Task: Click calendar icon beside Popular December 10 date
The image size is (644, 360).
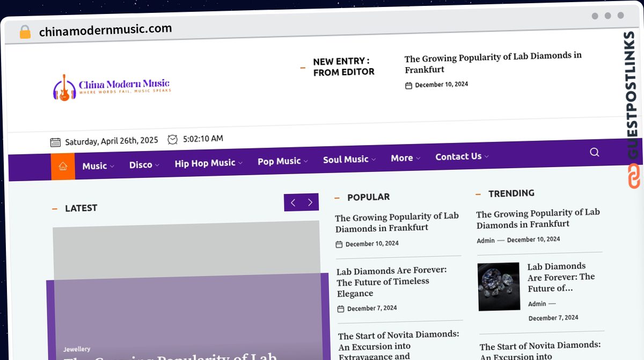Action: point(339,244)
